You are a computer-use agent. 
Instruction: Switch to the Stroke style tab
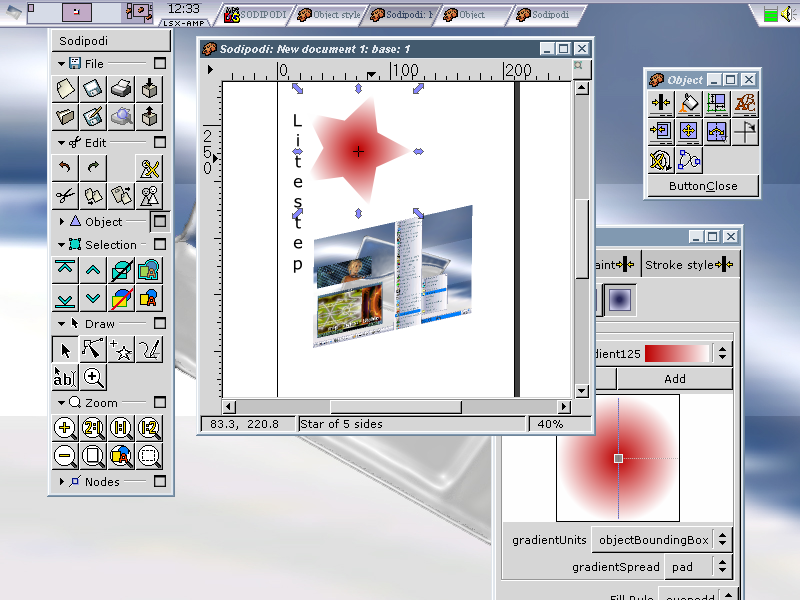point(689,265)
